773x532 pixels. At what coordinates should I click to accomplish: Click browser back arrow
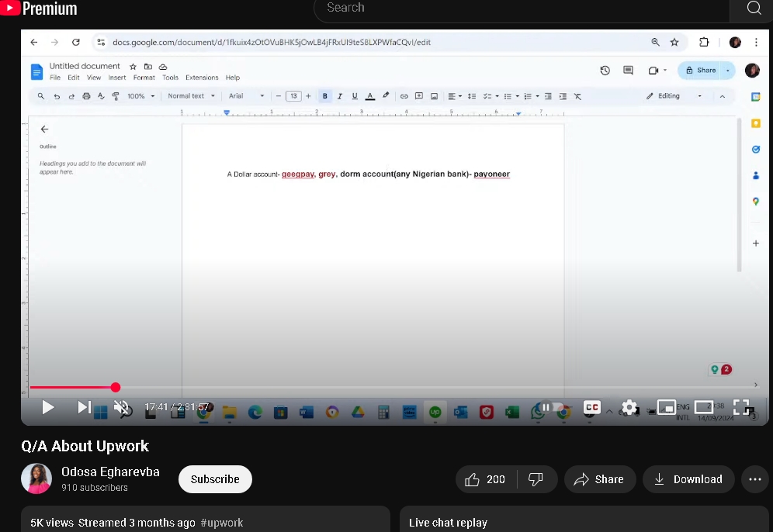[34, 43]
